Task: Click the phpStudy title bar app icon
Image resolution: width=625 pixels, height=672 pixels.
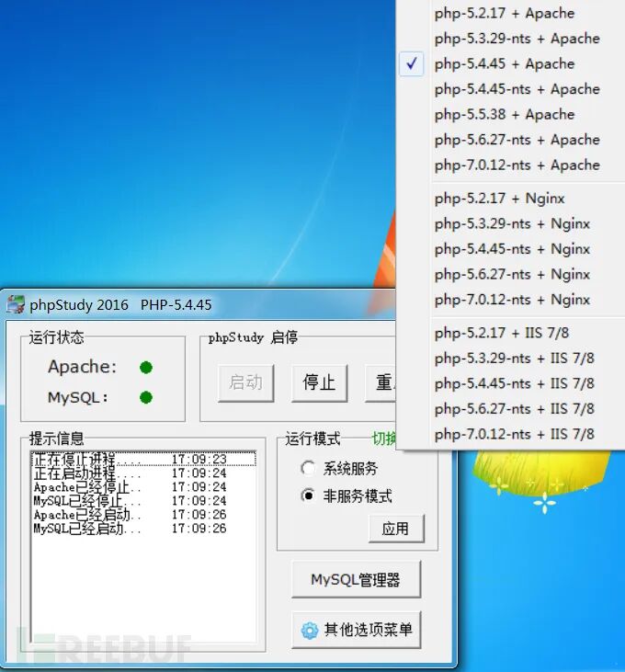Action: pos(16,304)
